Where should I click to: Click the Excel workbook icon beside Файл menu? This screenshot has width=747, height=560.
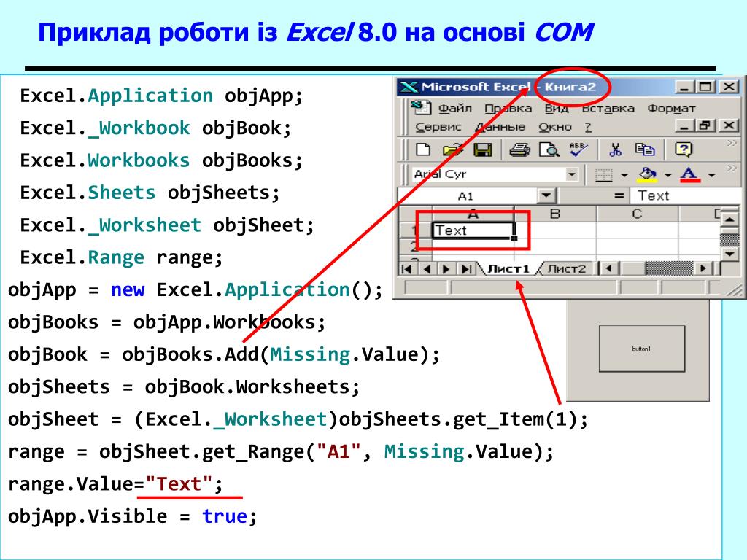coord(421,108)
